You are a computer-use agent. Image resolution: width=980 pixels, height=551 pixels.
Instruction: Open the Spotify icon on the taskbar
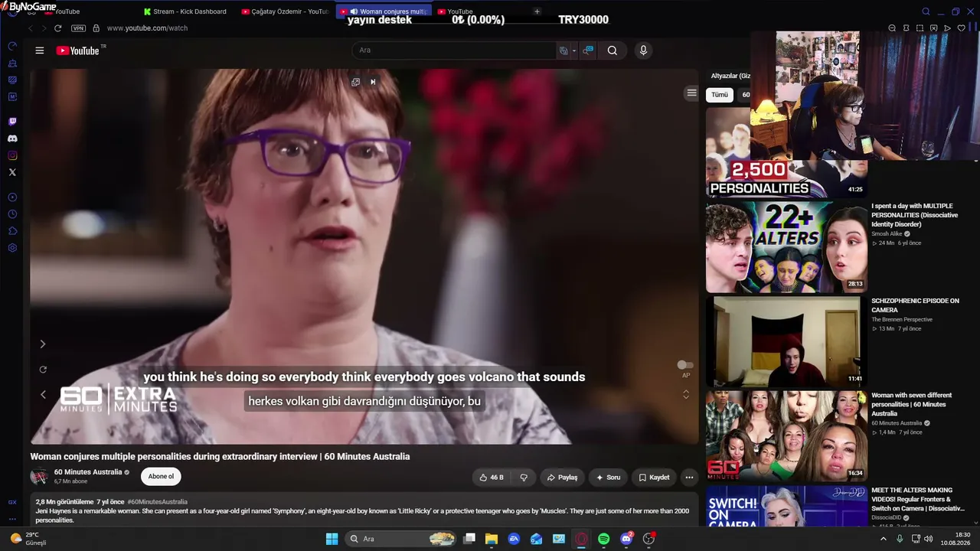(604, 539)
